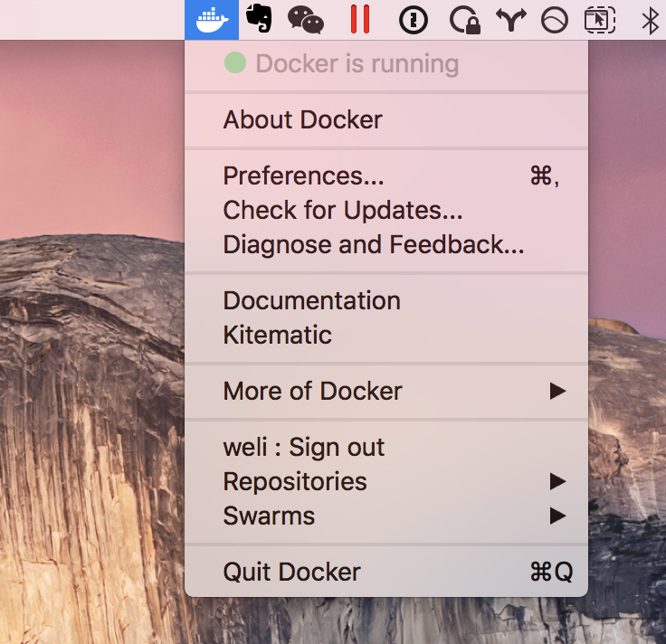This screenshot has height=644, width=666.
Task: Click weli : Sign out
Action: pyautogui.click(x=386, y=447)
